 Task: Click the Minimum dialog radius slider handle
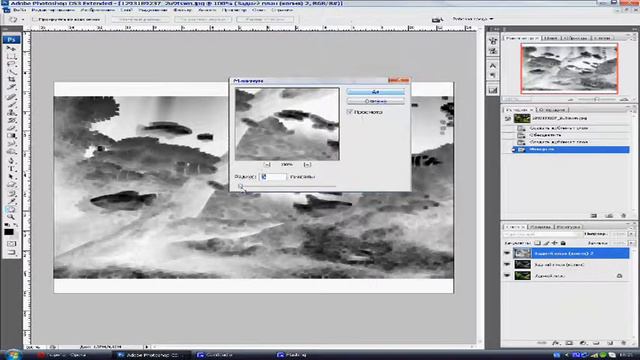[x=240, y=187]
